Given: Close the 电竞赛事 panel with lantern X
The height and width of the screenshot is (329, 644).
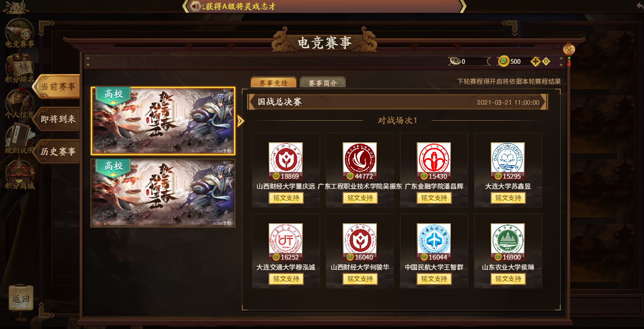Looking at the screenshot, I should pyautogui.click(x=569, y=49).
